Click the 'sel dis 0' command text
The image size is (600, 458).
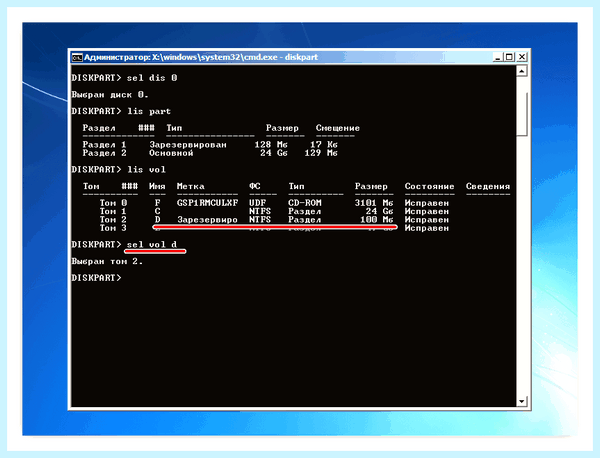(152, 78)
